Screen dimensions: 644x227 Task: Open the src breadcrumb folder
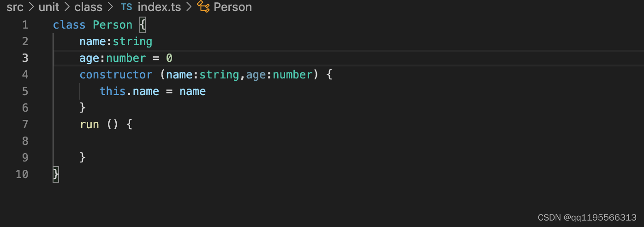15,7
